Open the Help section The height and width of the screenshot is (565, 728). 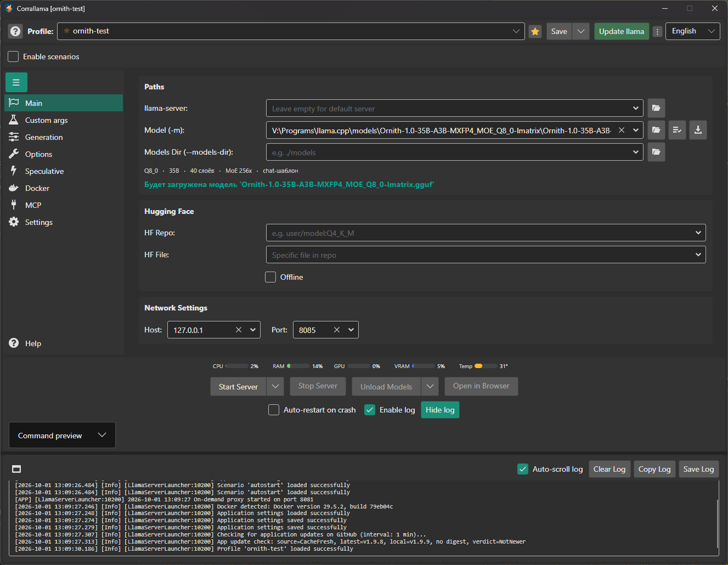coord(63,343)
